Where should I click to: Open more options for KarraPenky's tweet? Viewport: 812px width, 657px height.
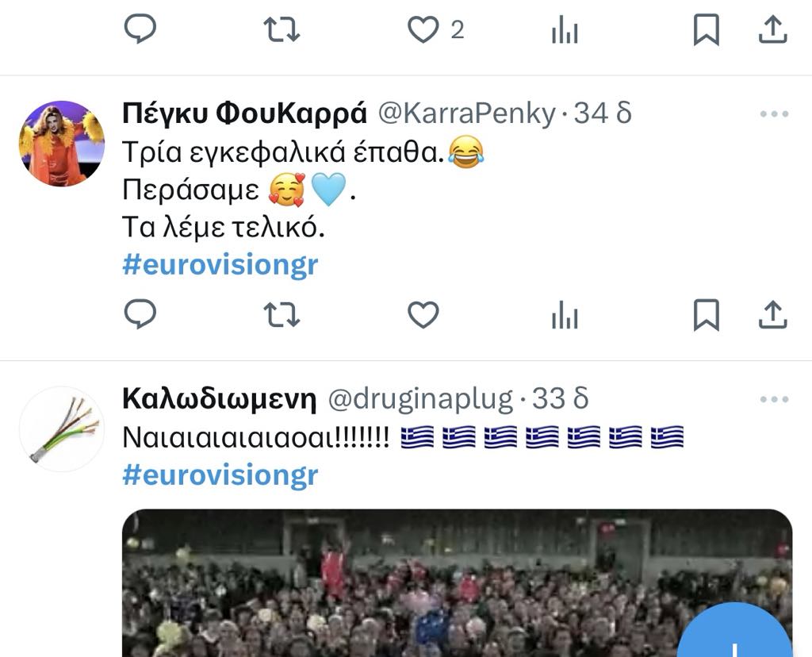774,114
